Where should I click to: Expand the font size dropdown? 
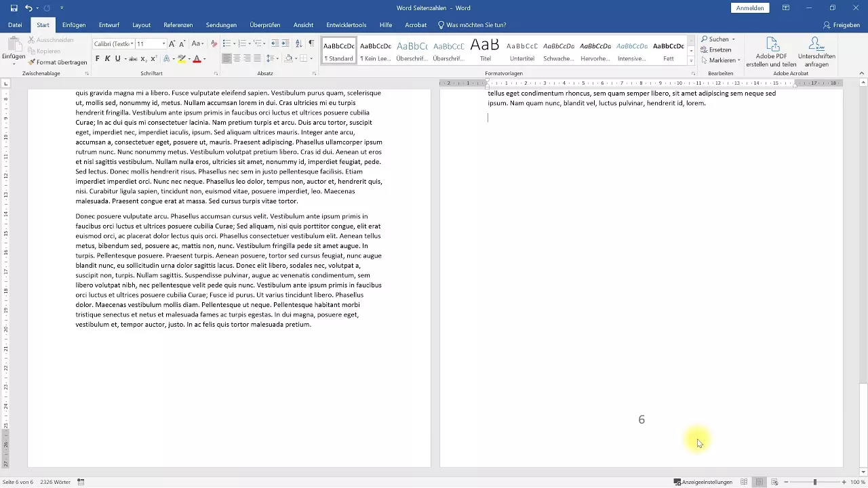click(x=163, y=44)
